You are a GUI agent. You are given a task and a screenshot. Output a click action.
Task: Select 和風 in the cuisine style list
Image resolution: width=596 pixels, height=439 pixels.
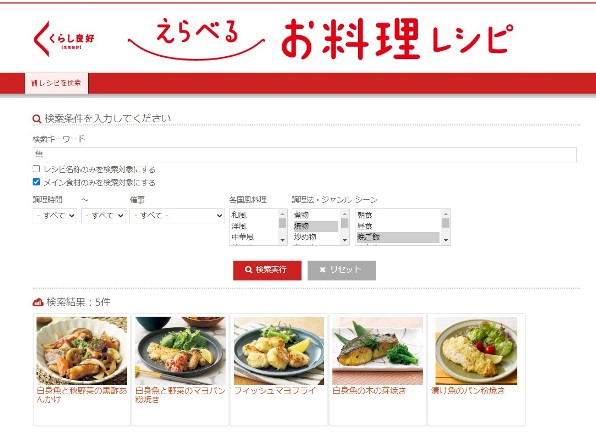254,215
